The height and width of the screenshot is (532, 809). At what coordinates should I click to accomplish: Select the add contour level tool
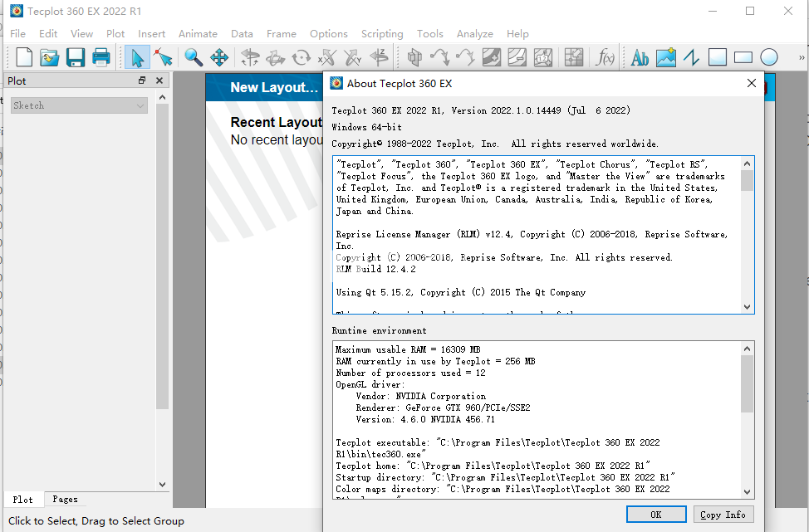[x=491, y=57]
